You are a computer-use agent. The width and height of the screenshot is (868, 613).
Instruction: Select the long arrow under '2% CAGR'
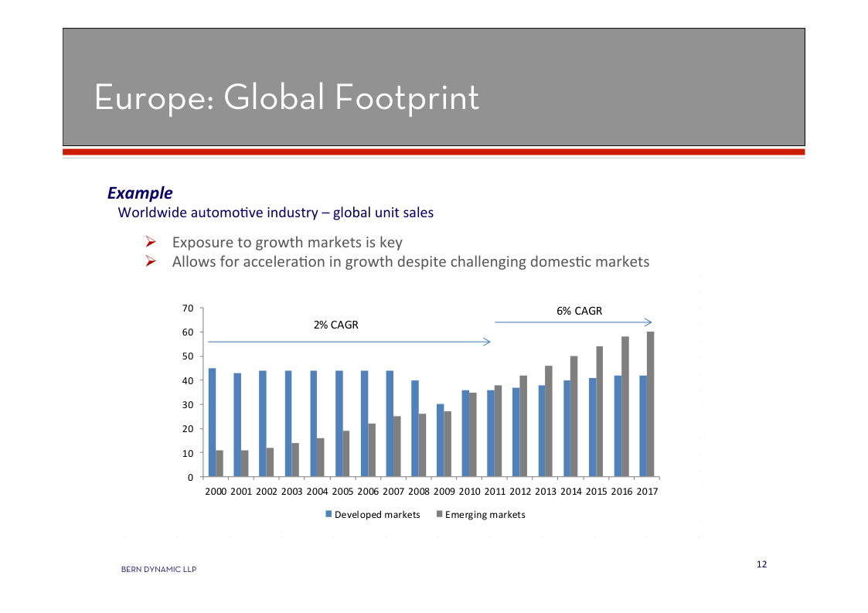point(349,341)
